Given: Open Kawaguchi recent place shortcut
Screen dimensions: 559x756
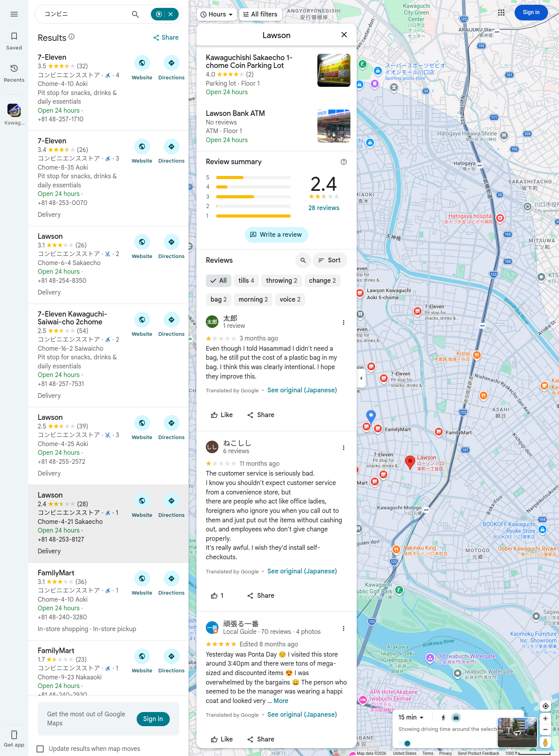Looking at the screenshot, I should 14,114.
